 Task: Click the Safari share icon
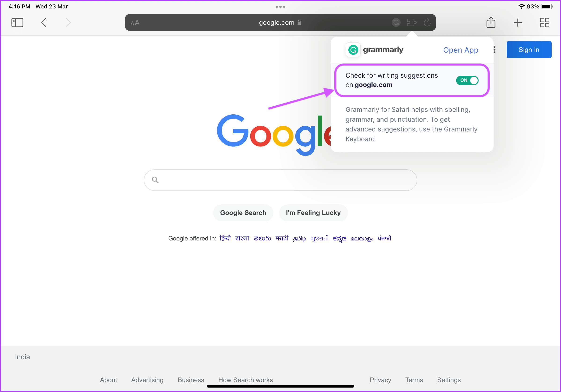point(491,22)
